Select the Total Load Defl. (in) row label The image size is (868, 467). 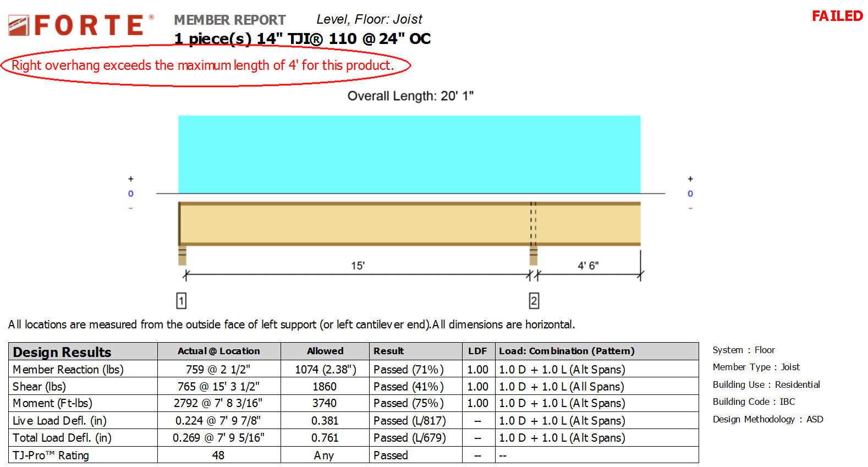coord(62,438)
